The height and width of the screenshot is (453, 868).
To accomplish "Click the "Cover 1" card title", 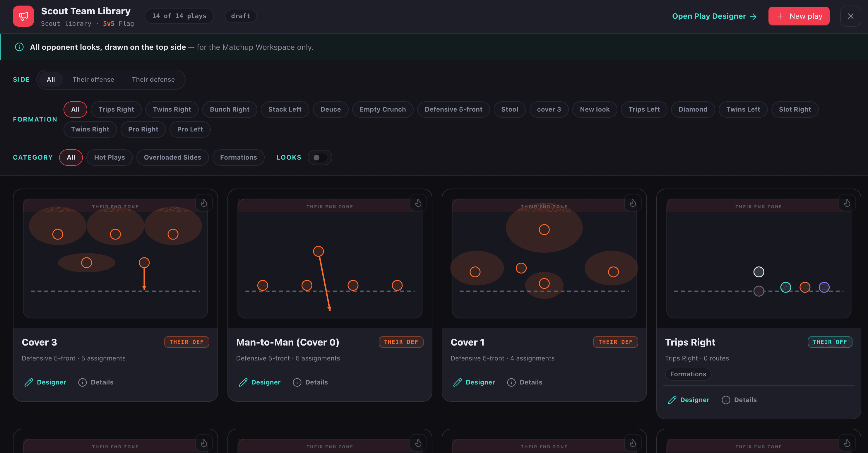I will pyautogui.click(x=467, y=342).
